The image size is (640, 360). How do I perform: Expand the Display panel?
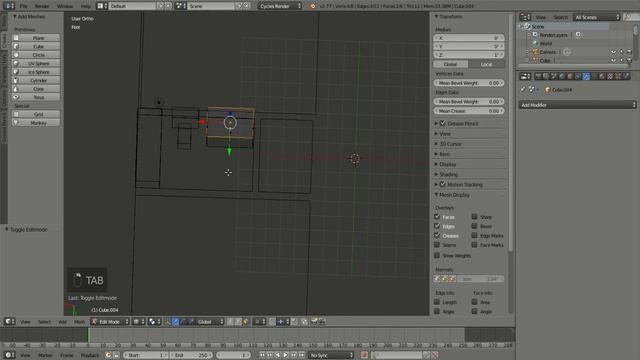[448, 164]
